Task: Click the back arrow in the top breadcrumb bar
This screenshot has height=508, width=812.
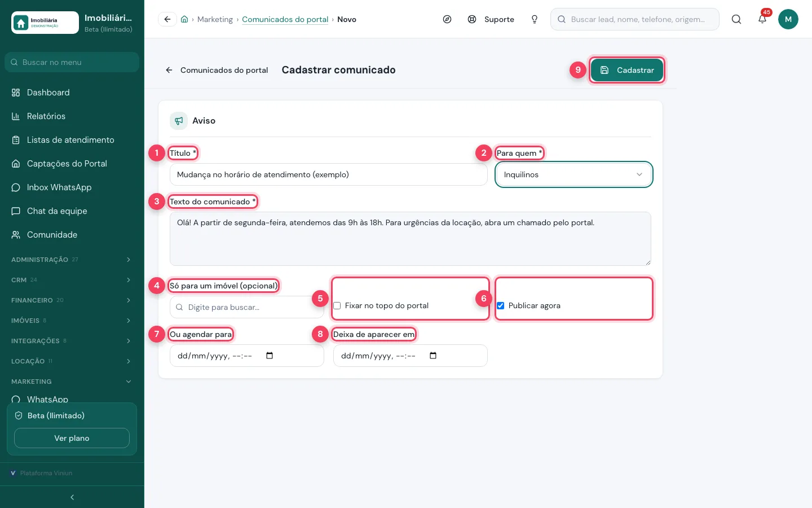Action: [167, 19]
